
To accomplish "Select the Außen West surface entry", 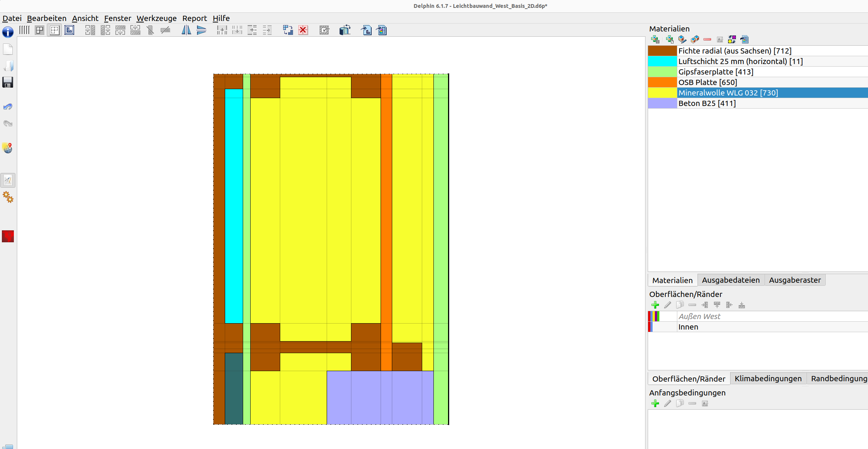I will pos(758,316).
